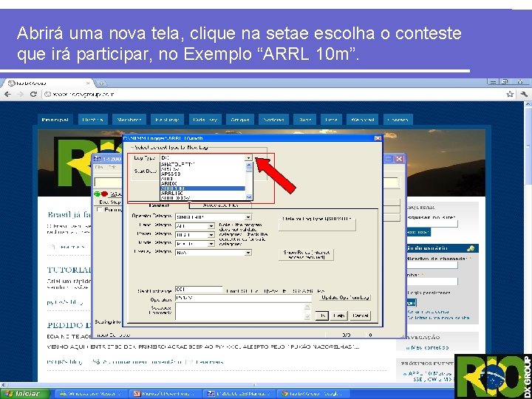Image resolution: width=532 pixels, height=399 pixels.
Task: Open the Noticias website tab
Action: coord(273,120)
